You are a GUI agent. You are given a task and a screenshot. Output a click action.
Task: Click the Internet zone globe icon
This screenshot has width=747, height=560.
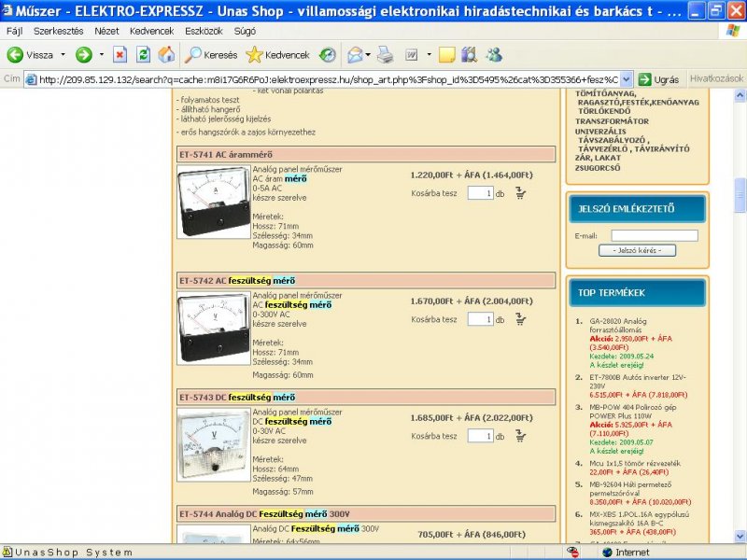[607, 552]
